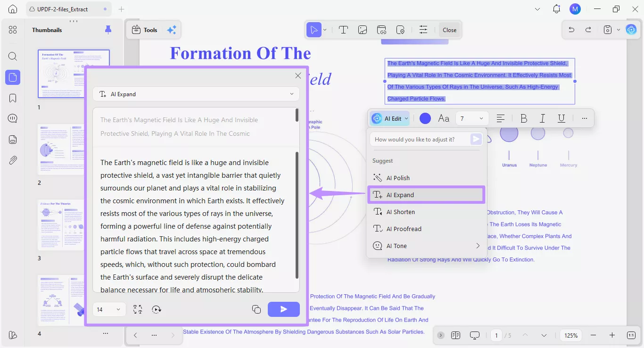Zoom out with the minus icon
The image size is (644, 348).
pos(594,335)
